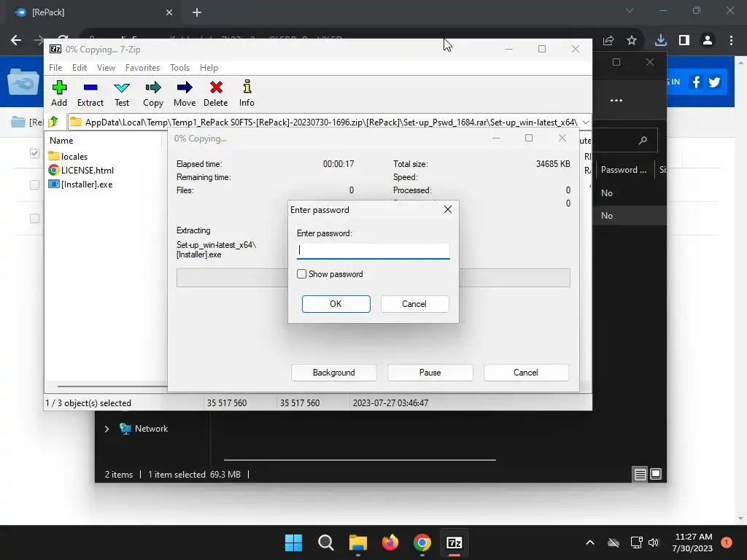Close the [RePack] browser tab
This screenshot has height=560, width=747.
coord(169,12)
